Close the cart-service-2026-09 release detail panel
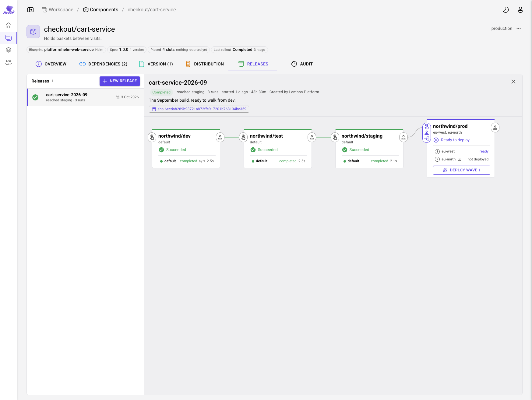Screen dimensions: 532x400 point(513,82)
